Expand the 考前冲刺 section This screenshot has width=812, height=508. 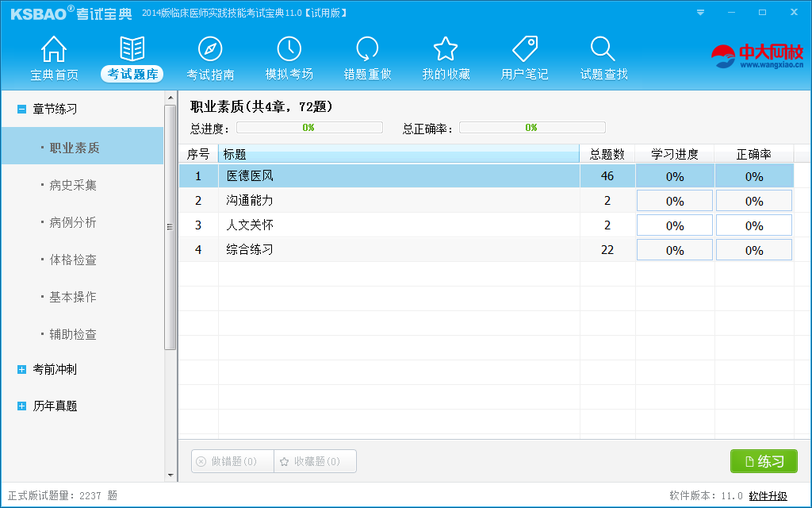point(21,368)
